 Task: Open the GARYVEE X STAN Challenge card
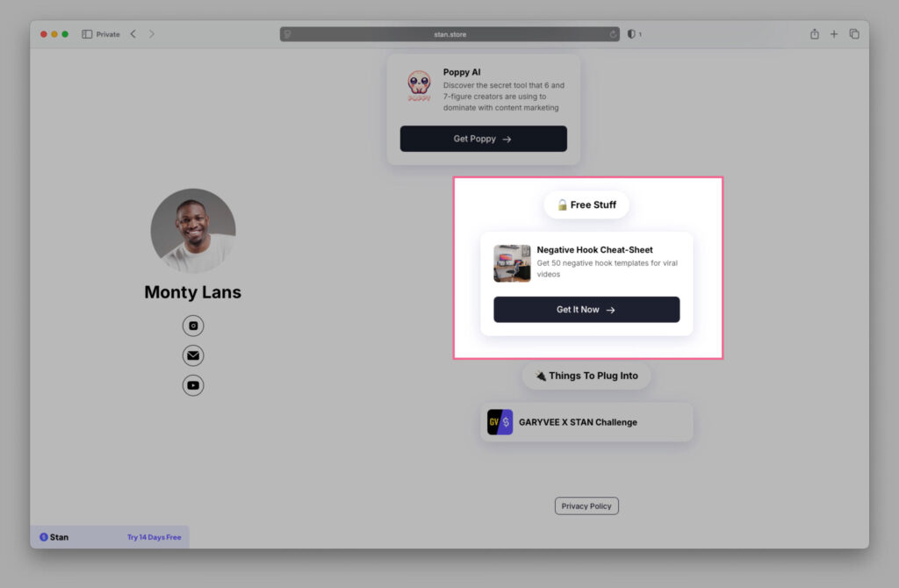(586, 422)
